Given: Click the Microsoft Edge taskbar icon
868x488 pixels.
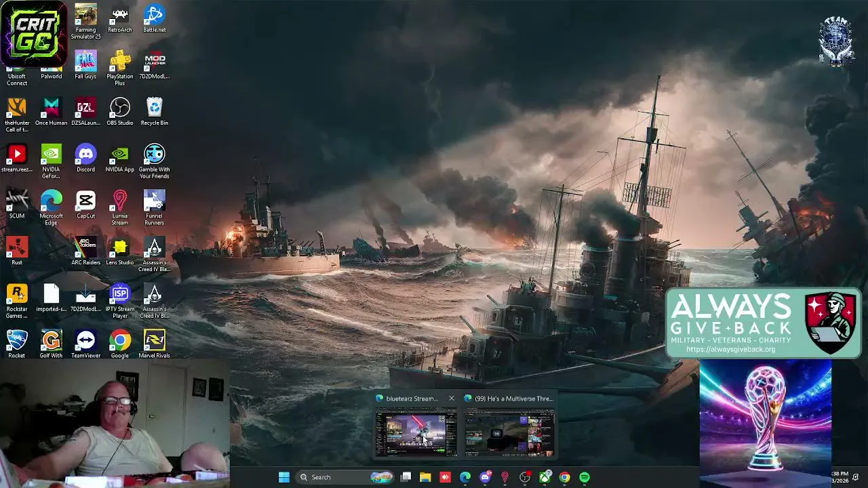Looking at the screenshot, I should click(x=465, y=477).
